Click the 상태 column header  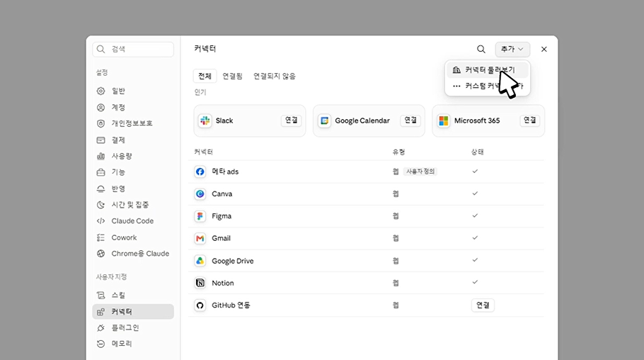coord(477,152)
